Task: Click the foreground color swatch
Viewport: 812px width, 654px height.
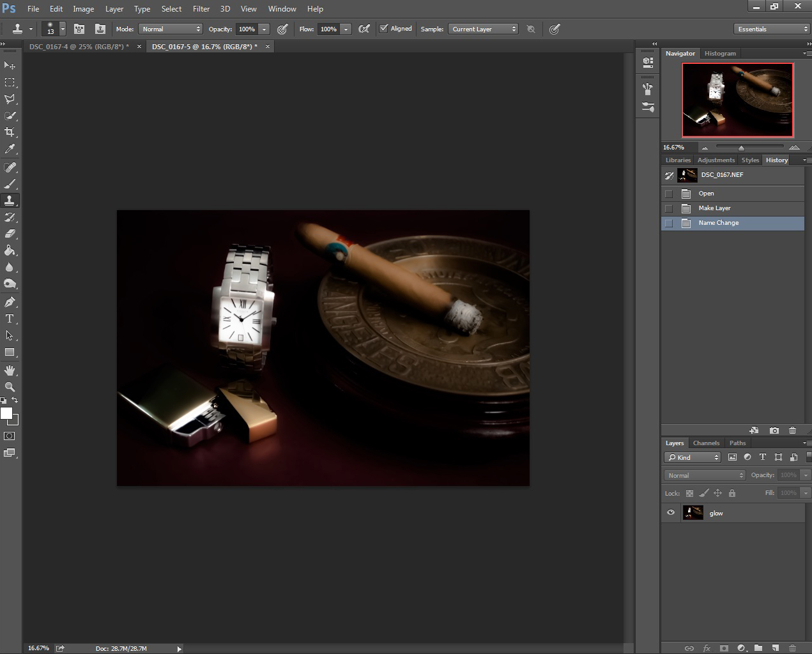Action: 6,414
